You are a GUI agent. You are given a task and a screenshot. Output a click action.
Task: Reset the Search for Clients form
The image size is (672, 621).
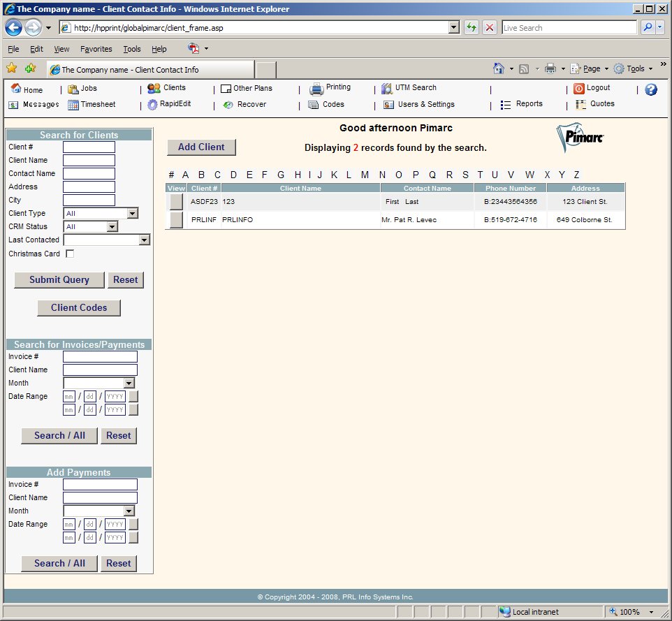click(x=125, y=280)
